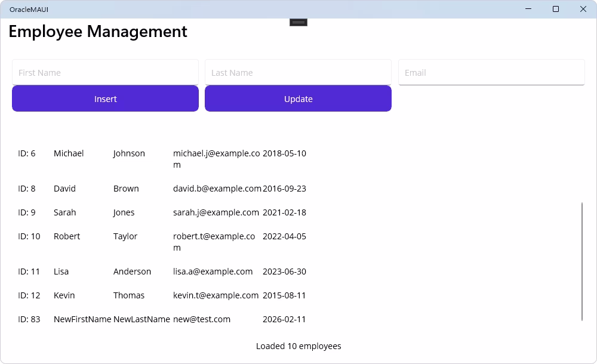Click the debug toolbar handle at top
Image resolution: width=597 pixels, height=364 pixels.
coord(298,22)
